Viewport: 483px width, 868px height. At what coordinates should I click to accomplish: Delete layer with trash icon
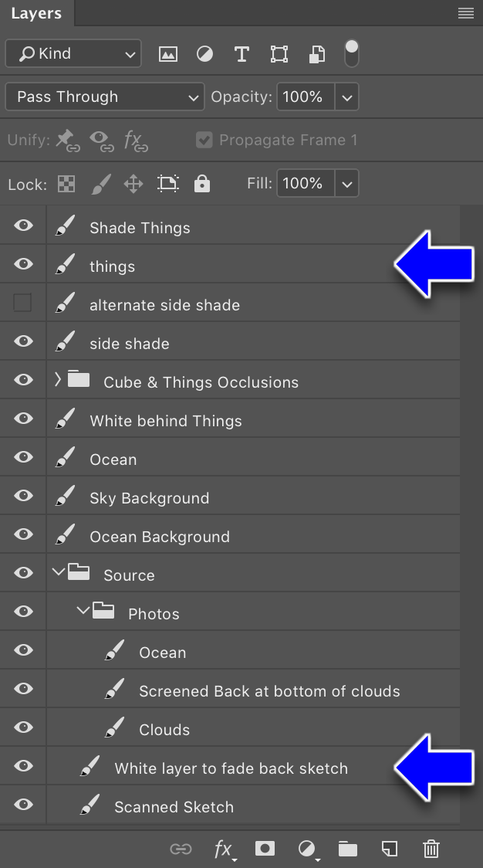coord(431,848)
